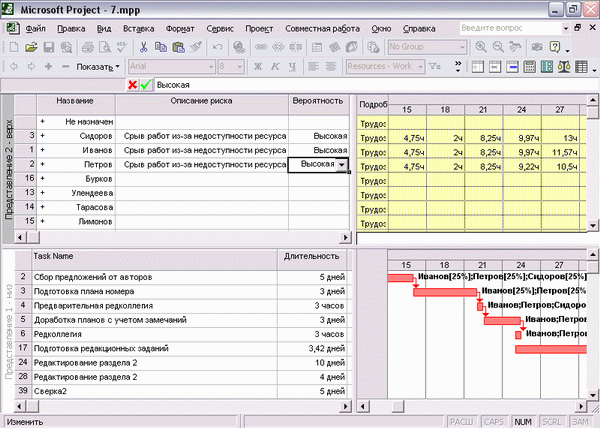Image resolution: width=600 pixels, height=428 pixels.
Task: Open the Правка menu
Action: click(x=71, y=29)
